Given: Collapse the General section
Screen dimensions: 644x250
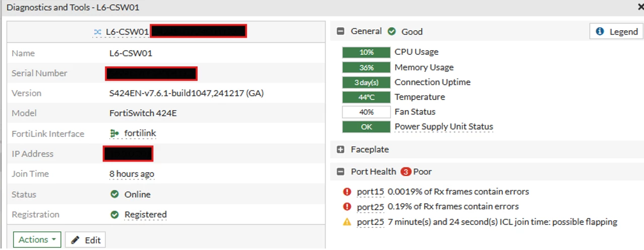Looking at the screenshot, I should pos(340,31).
